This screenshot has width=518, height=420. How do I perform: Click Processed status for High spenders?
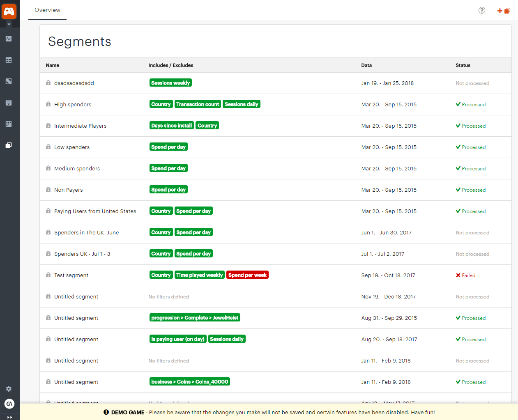[471, 105]
